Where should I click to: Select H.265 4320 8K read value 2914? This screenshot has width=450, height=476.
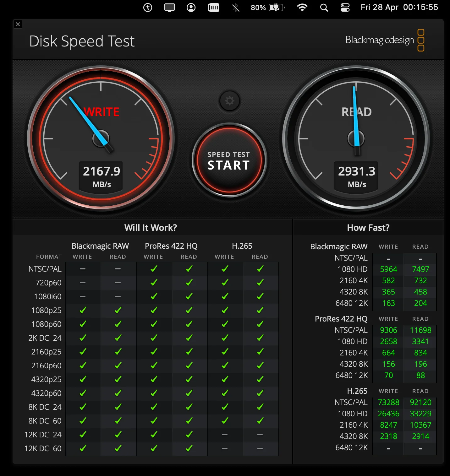click(420, 436)
